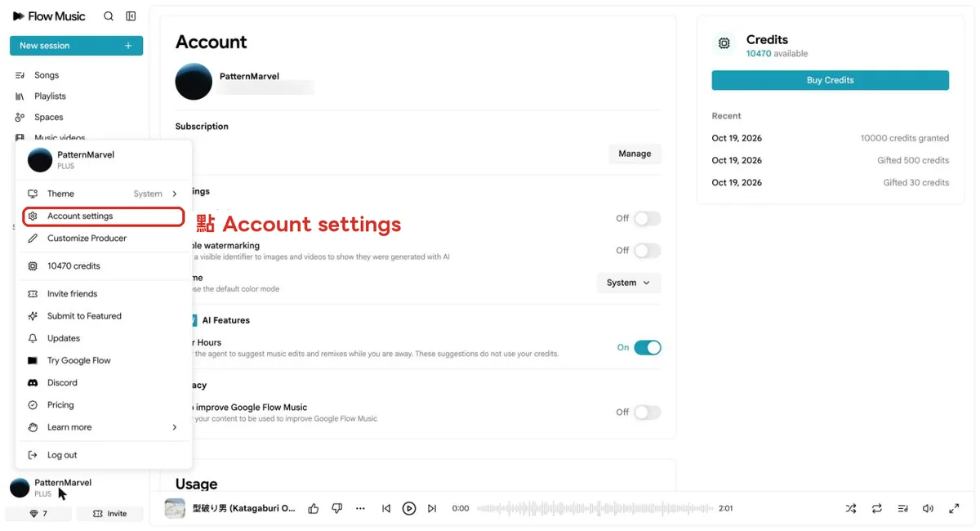
Task: Toggle improve Google Flow Music switch
Action: (647, 413)
